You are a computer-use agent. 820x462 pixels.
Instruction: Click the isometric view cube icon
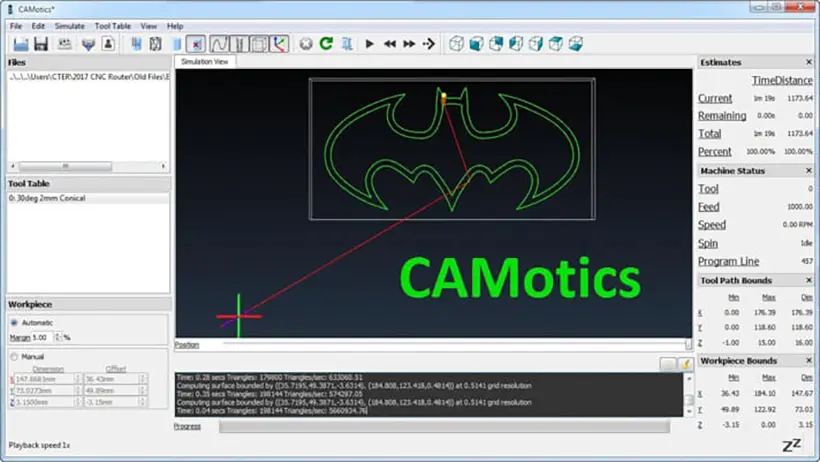456,44
